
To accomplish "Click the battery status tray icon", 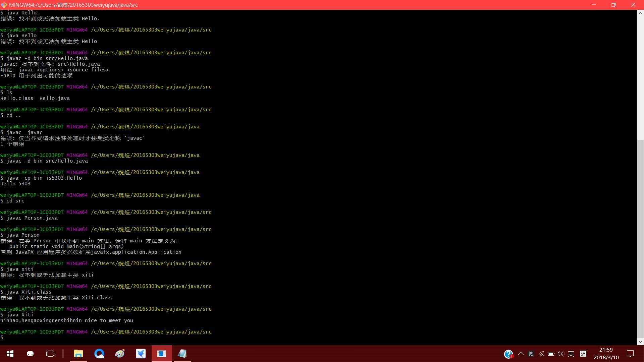I will (x=551, y=354).
